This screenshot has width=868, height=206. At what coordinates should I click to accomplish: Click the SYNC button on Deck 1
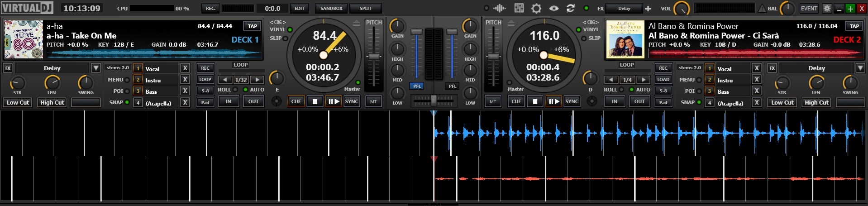pyautogui.click(x=352, y=101)
